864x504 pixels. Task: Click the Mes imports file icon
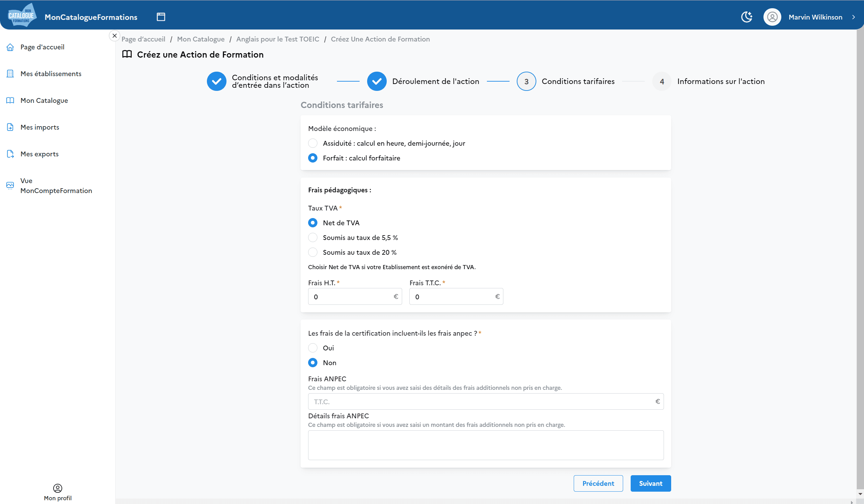[10, 127]
